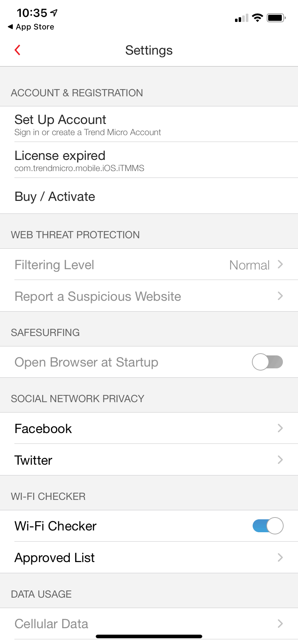Return to App Store via status bar
Viewport: 298px width, 644px height.
coord(31,27)
